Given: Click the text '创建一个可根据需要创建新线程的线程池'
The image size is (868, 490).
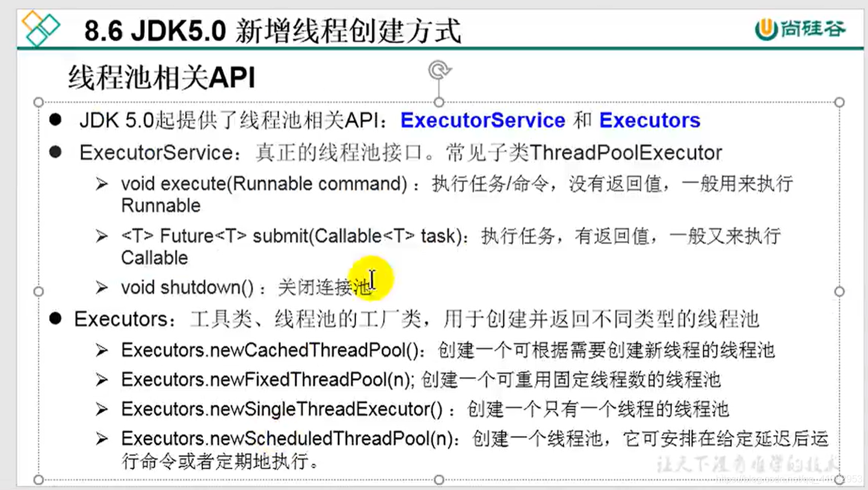Looking at the screenshot, I should (606, 350).
